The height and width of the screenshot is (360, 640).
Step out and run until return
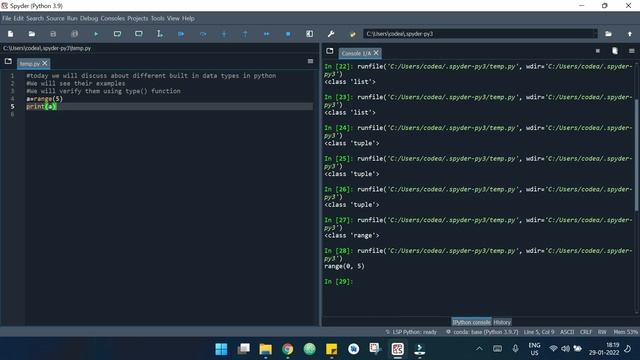[245, 34]
